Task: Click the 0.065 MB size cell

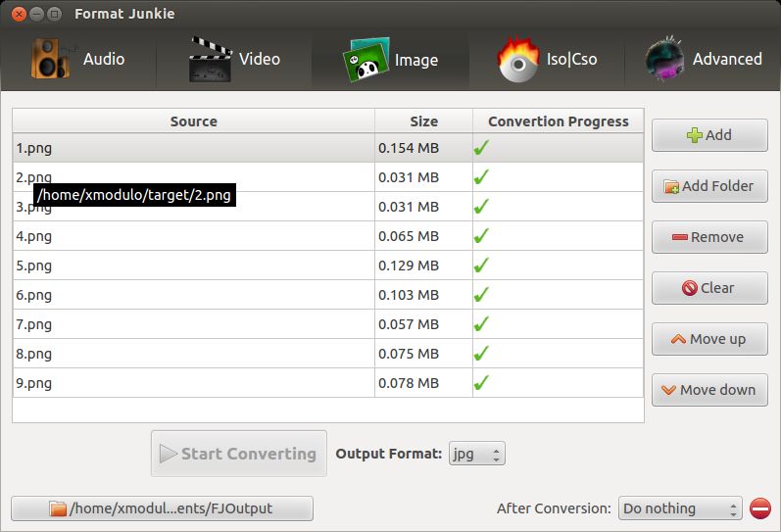Action: click(x=423, y=236)
